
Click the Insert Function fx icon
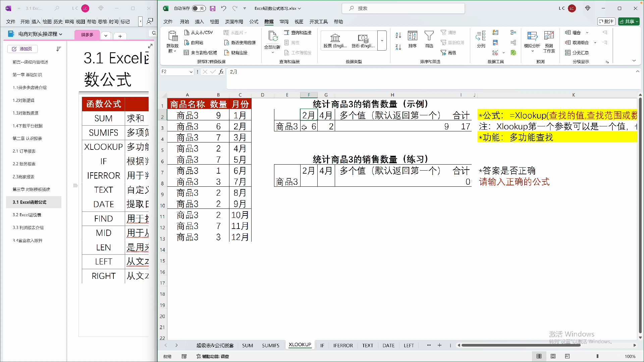(x=221, y=72)
